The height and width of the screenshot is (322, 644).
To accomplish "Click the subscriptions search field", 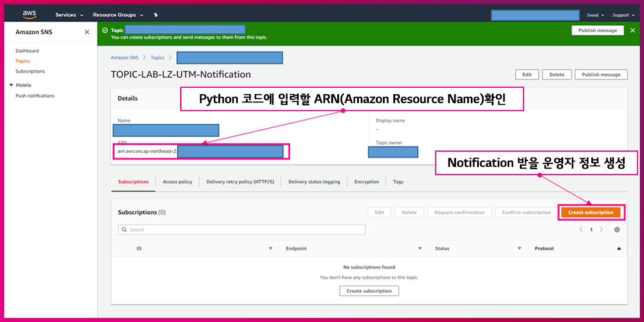I will [x=242, y=230].
